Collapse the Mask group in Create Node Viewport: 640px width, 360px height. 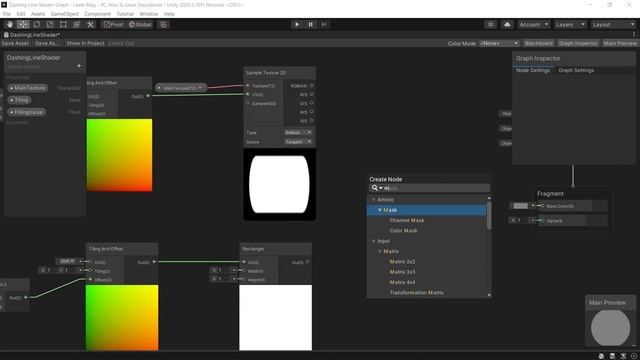(380, 210)
